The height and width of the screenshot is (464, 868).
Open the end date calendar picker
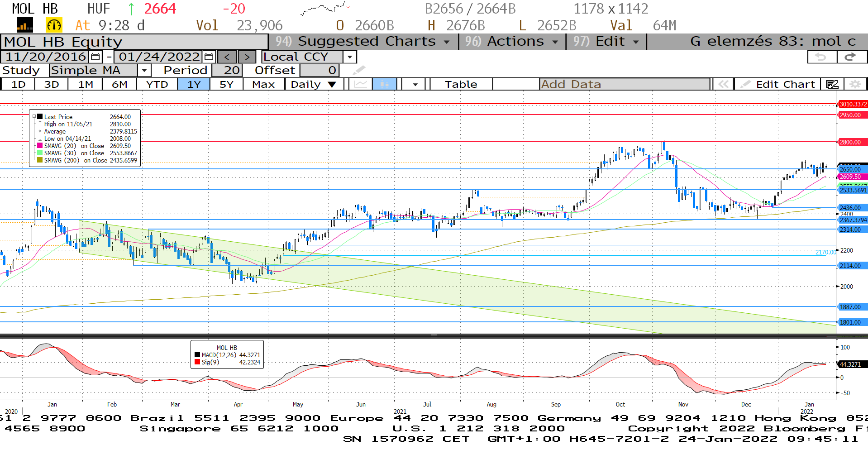point(209,57)
